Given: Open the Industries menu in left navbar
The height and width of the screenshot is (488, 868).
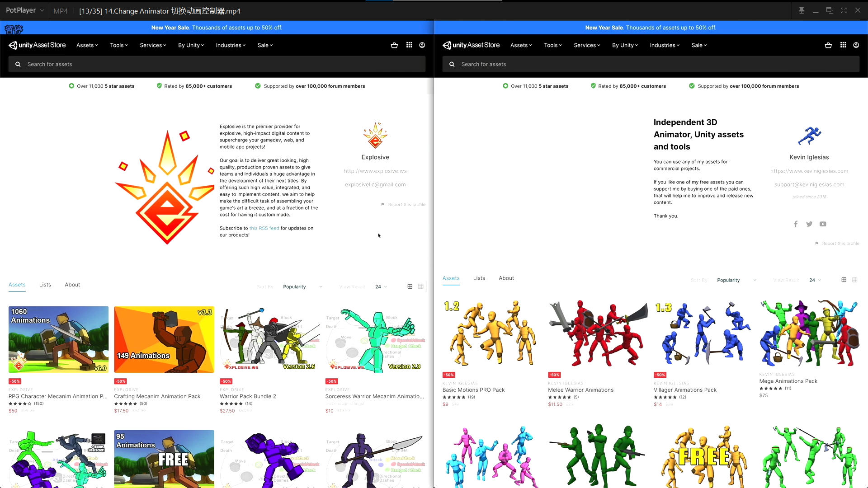Looking at the screenshot, I should pos(231,45).
